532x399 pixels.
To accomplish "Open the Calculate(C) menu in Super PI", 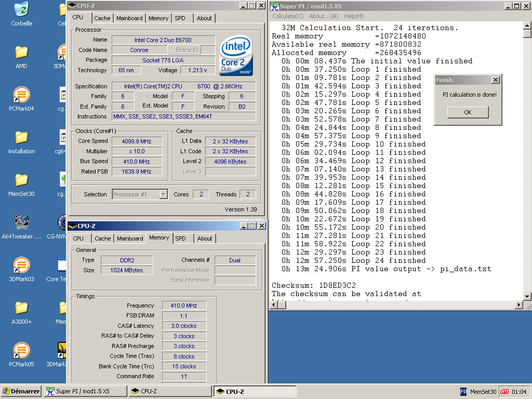I will (x=287, y=16).
